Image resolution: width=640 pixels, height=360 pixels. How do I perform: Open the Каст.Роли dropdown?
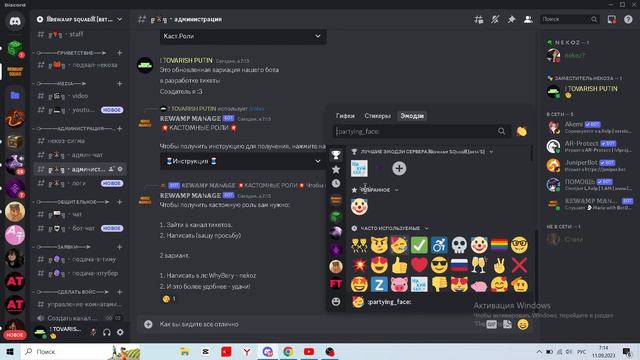[243, 36]
